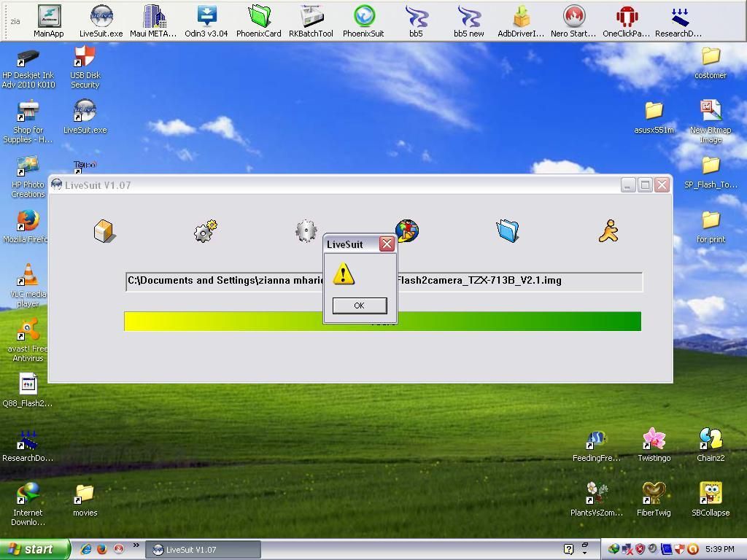This screenshot has height=560, width=747.
Task: Open PhoenixSuit from top shortcut bar
Action: click(363, 21)
